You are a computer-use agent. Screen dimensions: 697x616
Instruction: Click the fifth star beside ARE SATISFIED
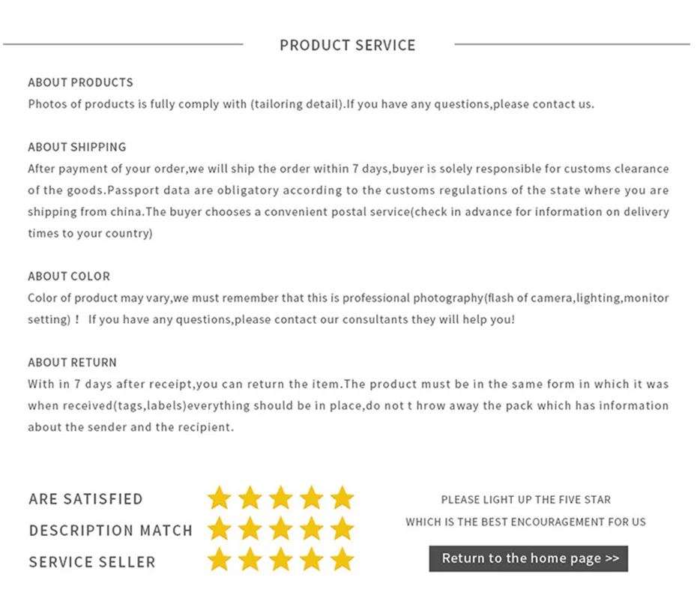coord(343,498)
